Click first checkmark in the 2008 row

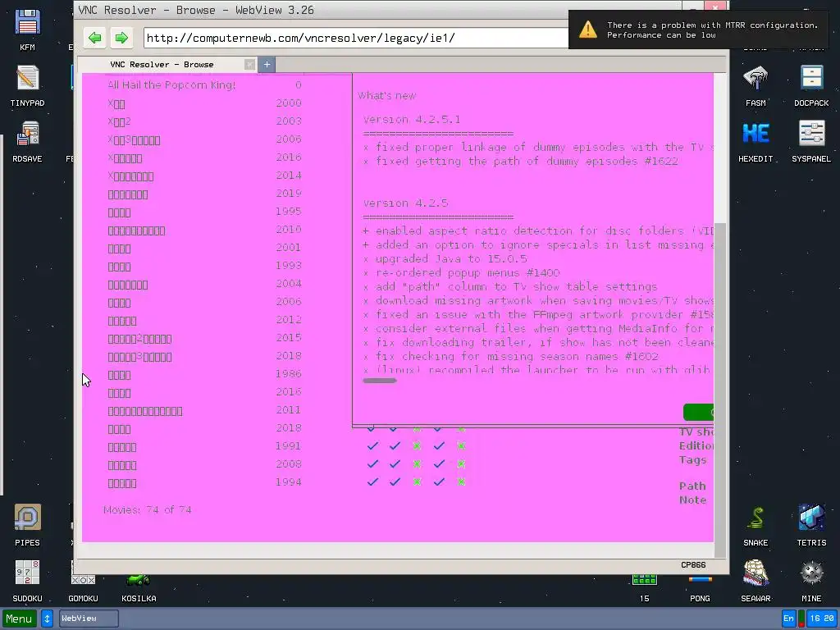pos(373,464)
